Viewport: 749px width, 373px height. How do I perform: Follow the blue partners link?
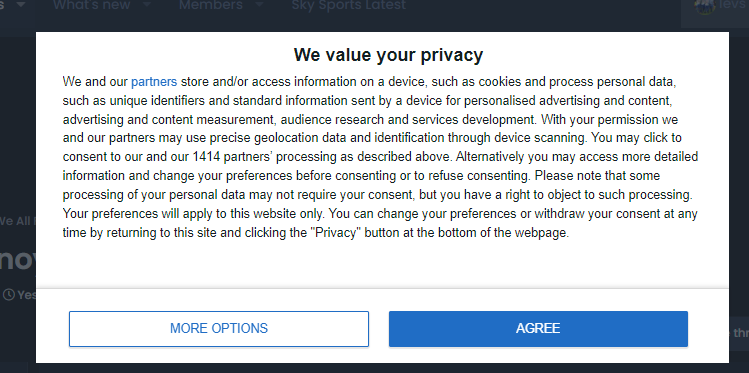154,82
